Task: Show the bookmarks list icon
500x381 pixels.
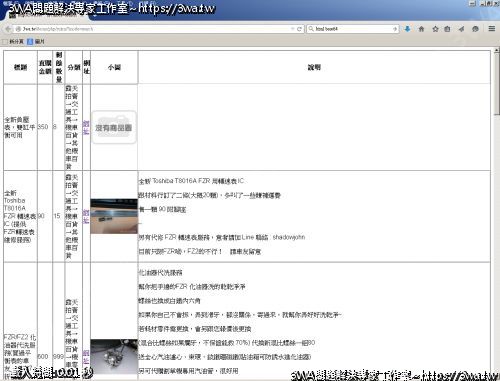Action: 447,29
